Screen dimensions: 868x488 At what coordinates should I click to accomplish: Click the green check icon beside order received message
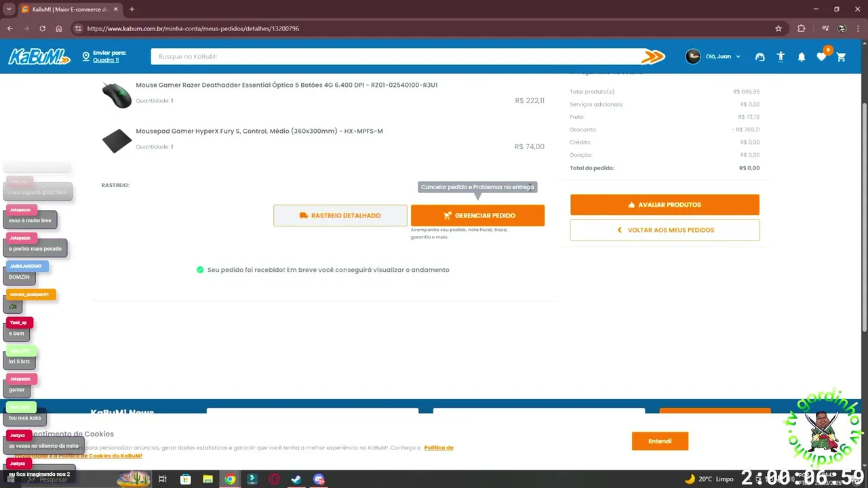200,270
